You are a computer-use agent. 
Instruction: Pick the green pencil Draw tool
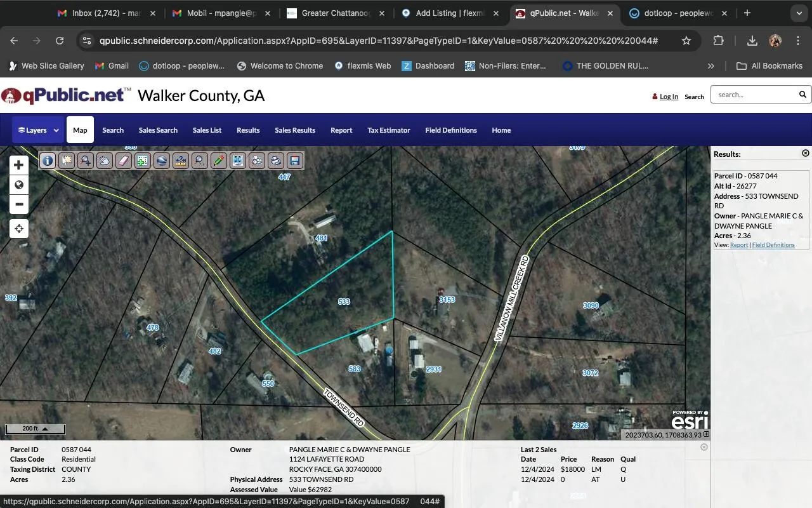tap(218, 161)
